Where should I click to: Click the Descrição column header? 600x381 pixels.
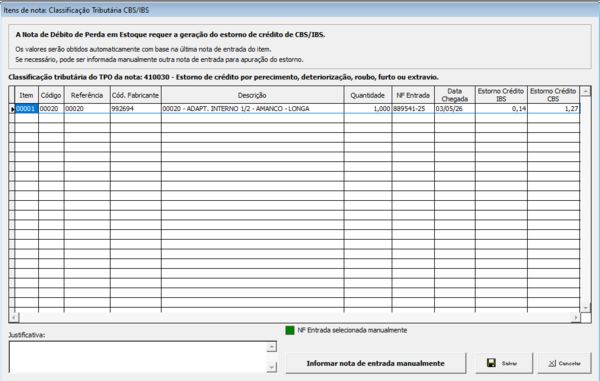tap(252, 95)
